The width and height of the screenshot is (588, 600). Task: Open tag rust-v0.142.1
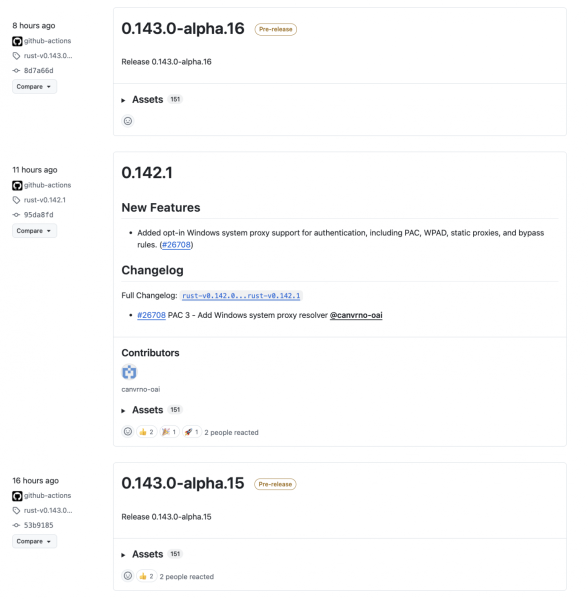(x=45, y=200)
